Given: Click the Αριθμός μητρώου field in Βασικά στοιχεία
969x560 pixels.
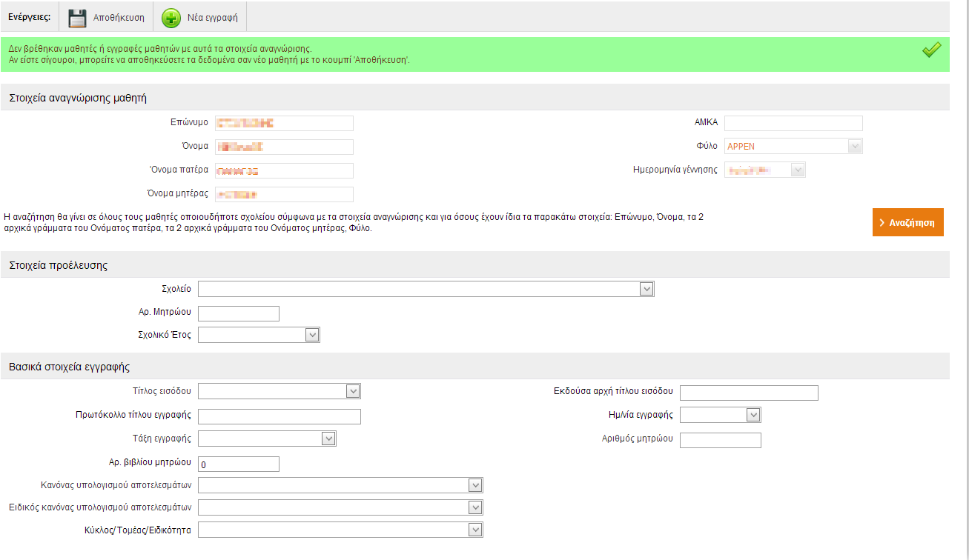Looking at the screenshot, I should [x=721, y=441].
